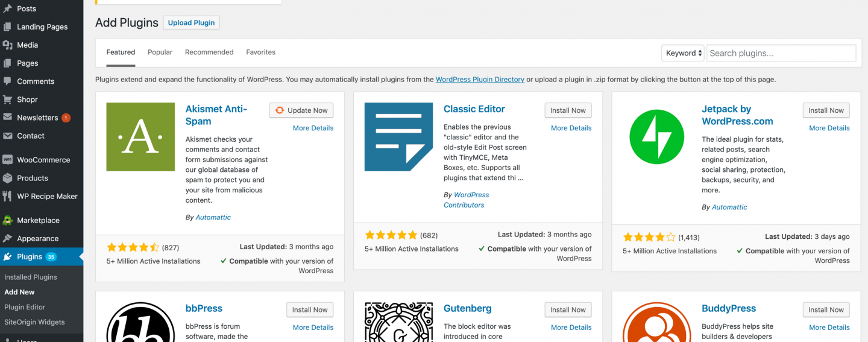Install the Jetpack plugin

(826, 110)
